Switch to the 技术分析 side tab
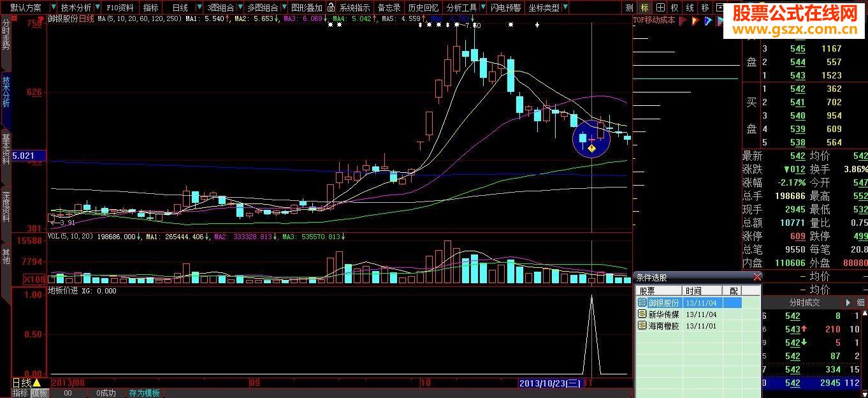Screen dimensions: 868x398 pos(6,101)
